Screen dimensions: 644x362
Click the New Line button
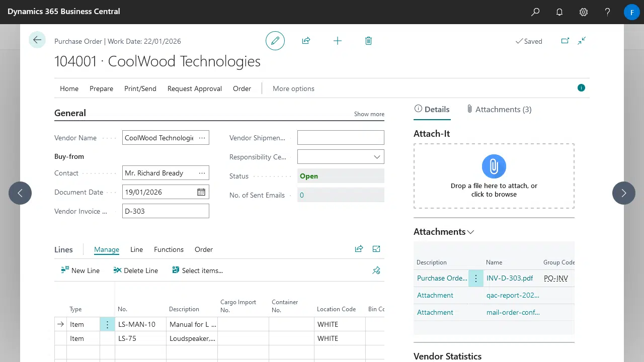(80, 270)
